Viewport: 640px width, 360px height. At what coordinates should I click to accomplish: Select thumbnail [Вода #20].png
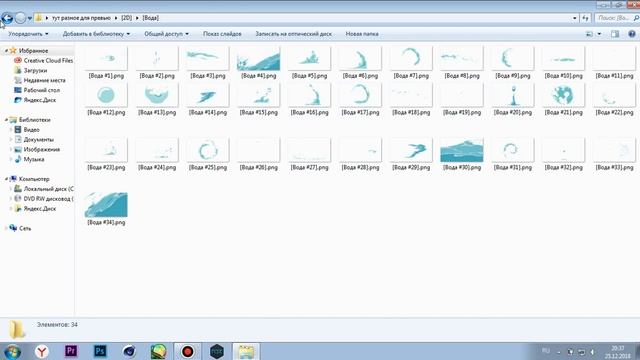tap(513, 95)
